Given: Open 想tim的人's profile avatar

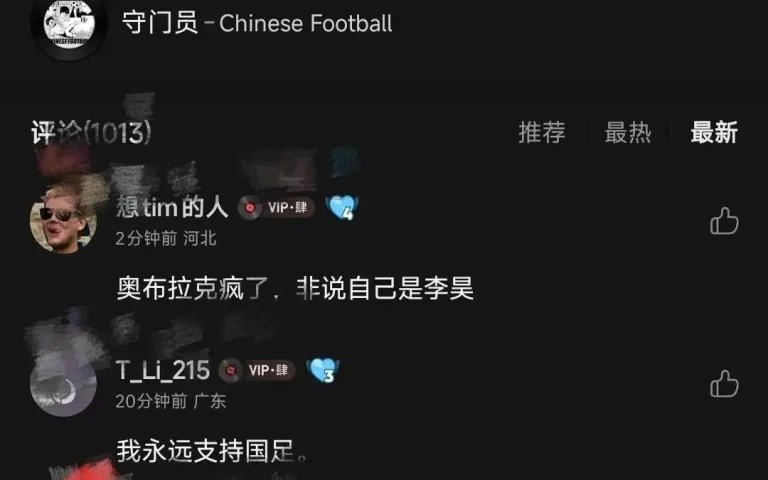Looking at the screenshot, I should point(63,220).
